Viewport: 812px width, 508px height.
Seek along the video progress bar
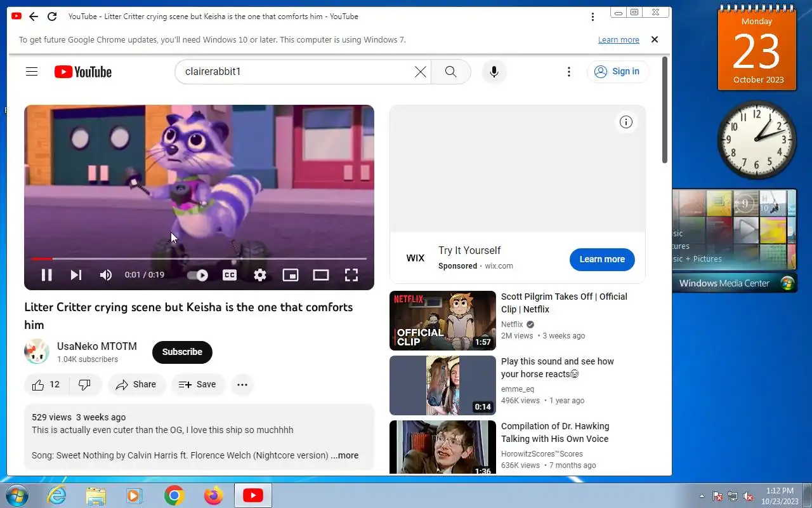199,258
